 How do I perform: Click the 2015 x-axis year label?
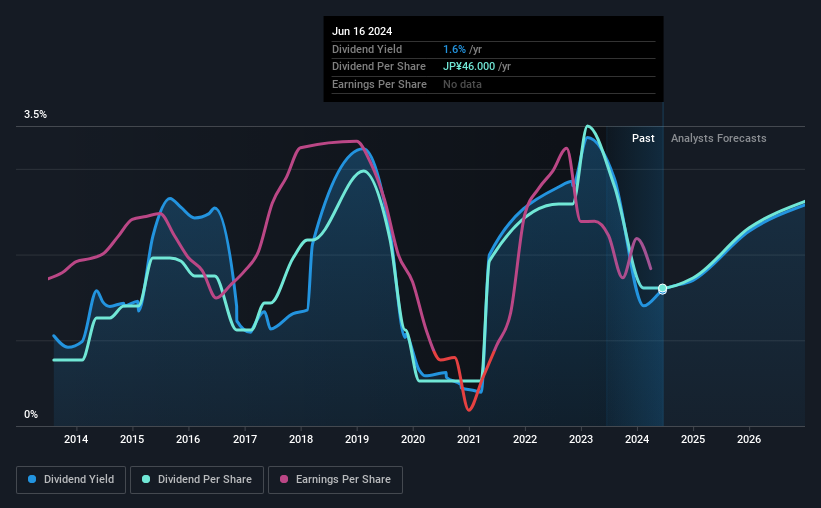point(132,439)
